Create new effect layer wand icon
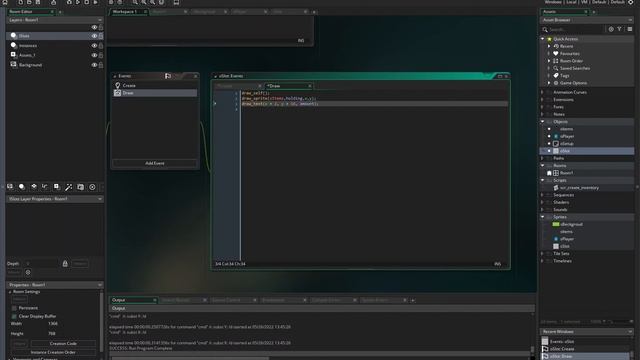Viewport: 640px width, 360px height. click(69, 187)
